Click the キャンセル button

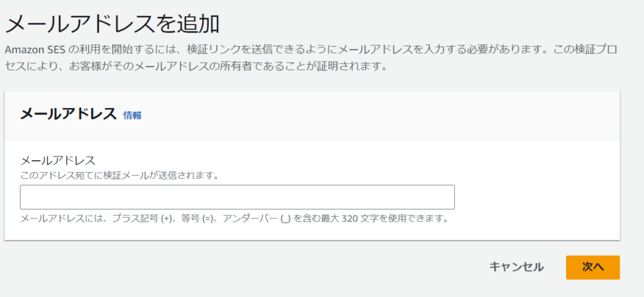click(x=516, y=267)
